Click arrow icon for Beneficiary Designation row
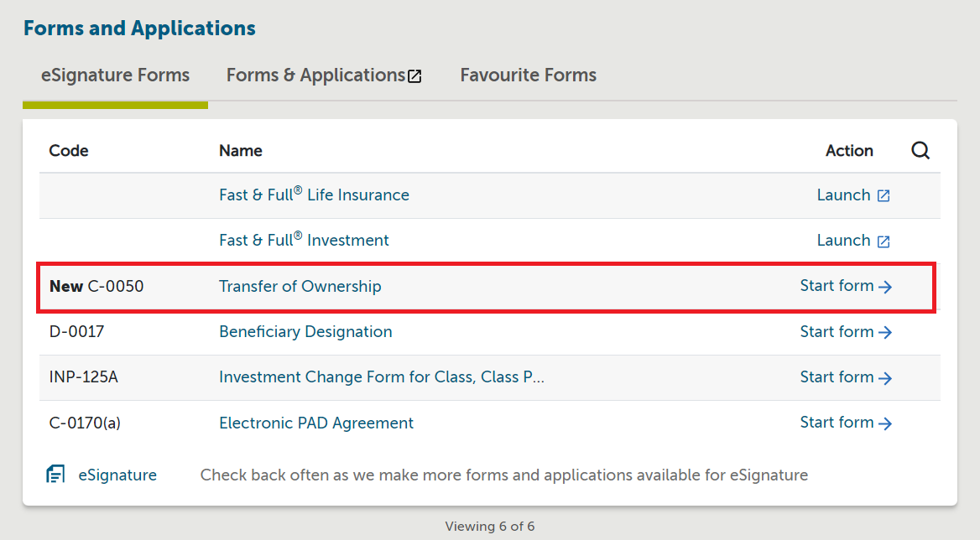Viewport: 980px width, 540px height. pyautogui.click(x=885, y=332)
